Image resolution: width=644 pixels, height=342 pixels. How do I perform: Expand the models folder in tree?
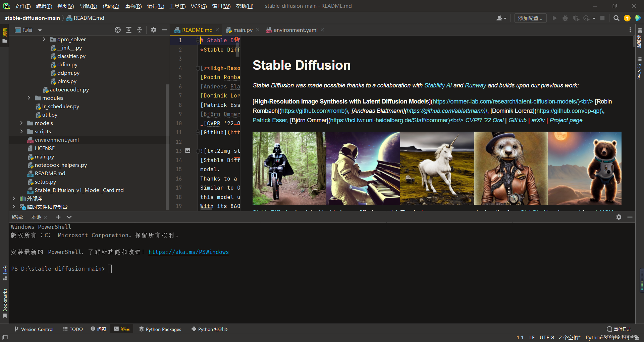[x=21, y=123]
